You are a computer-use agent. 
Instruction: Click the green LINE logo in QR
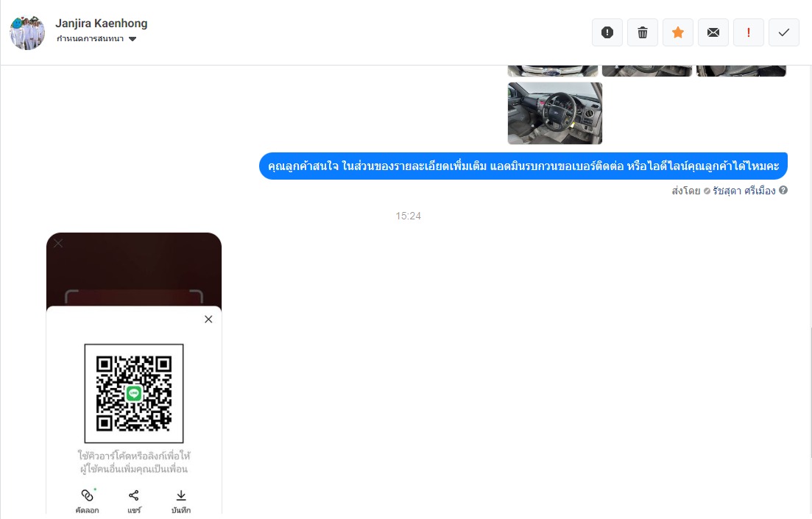pyautogui.click(x=134, y=393)
